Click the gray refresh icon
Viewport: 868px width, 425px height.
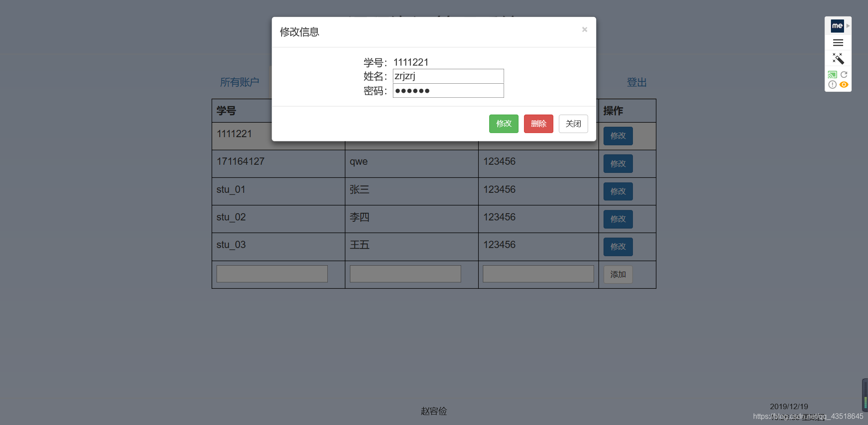844,75
